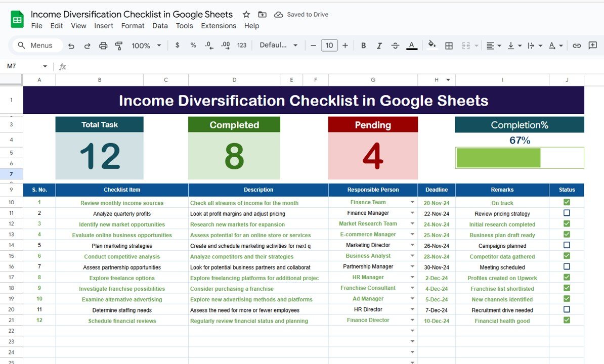Open Marketing Director responsible person dropdown
This screenshot has height=364, width=604.
[412, 245]
